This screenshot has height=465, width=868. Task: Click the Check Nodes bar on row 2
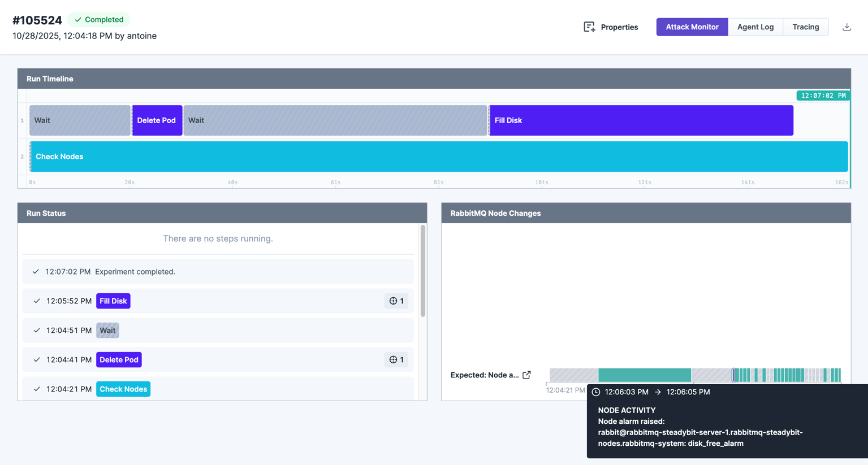[x=439, y=156]
